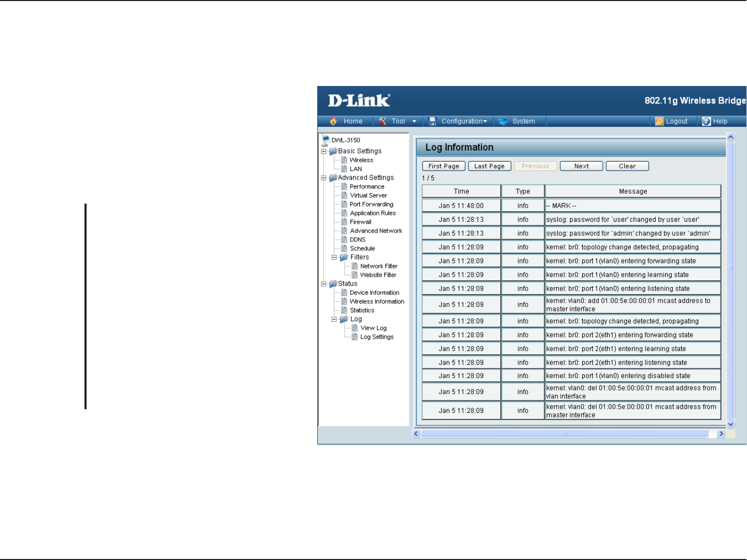Click the View Log page icon
The width and height of the screenshot is (747, 560).
click(355, 328)
